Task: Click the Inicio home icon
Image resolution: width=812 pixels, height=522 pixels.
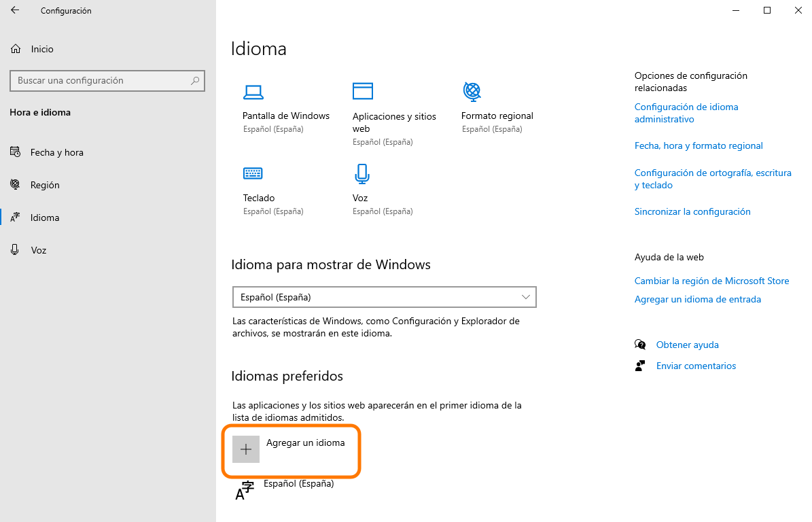Action: click(15, 49)
